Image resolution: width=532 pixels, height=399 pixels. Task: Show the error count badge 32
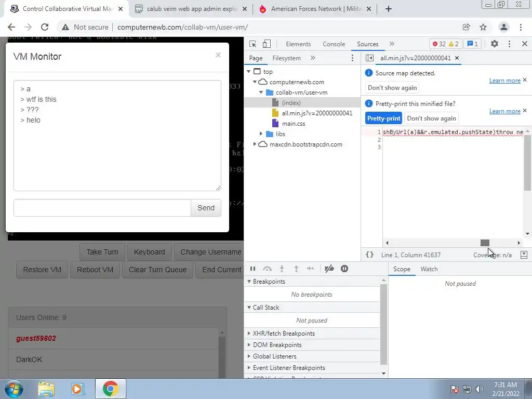point(440,44)
